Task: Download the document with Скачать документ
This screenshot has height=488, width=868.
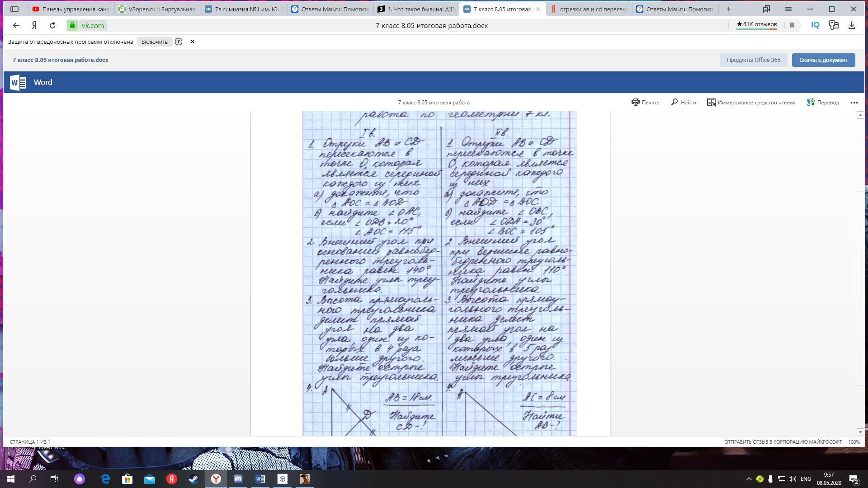Action: tap(823, 60)
